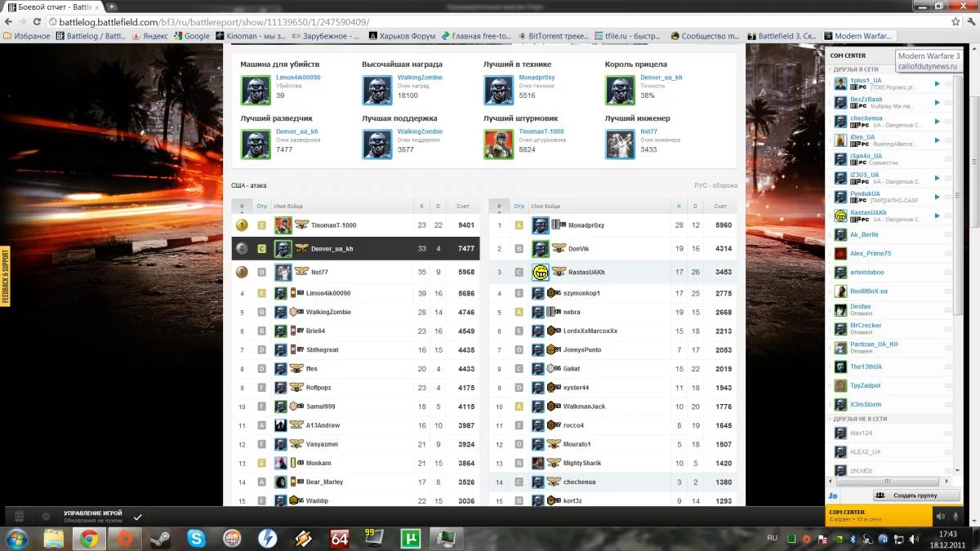
Task: Open the Google bookmark
Action: tap(191, 36)
